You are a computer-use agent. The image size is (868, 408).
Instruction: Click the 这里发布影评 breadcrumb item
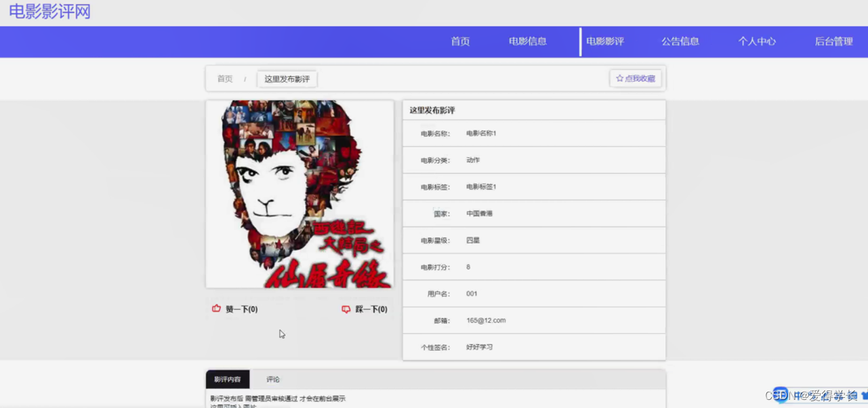pos(287,79)
